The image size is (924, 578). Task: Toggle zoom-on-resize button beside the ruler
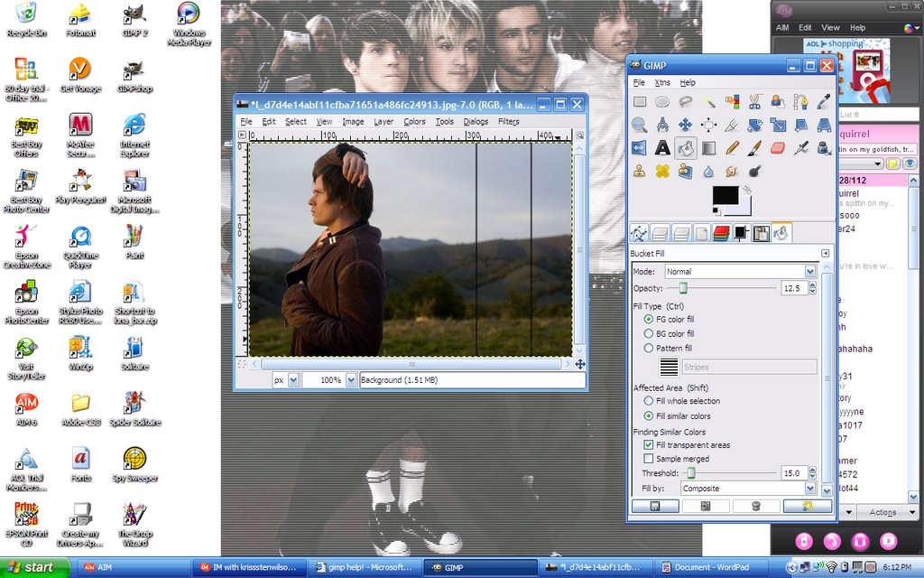click(x=580, y=135)
